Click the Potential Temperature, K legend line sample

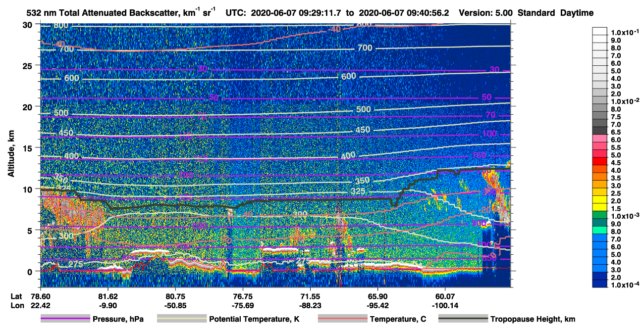point(182,319)
